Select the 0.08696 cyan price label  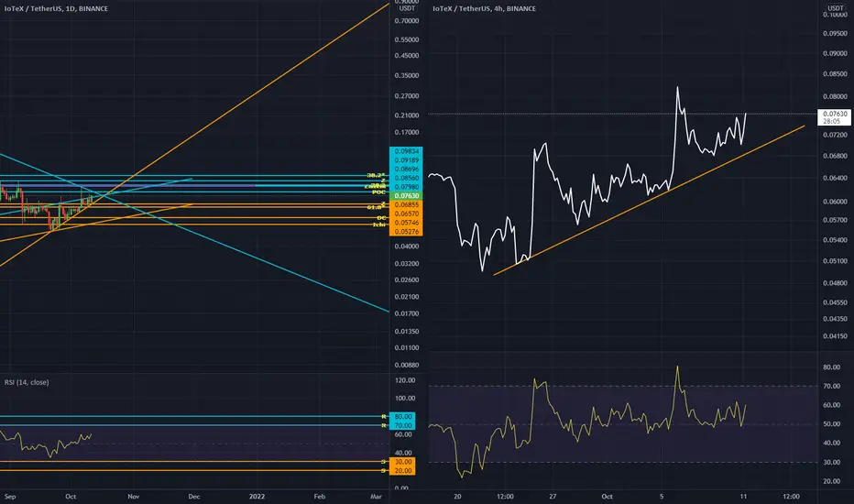click(x=406, y=169)
